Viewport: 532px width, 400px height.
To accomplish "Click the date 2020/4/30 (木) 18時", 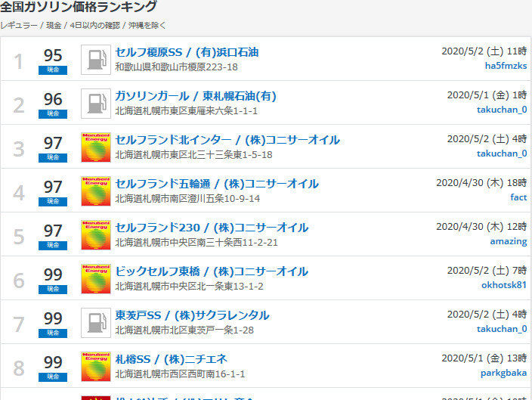I will 481,183.
